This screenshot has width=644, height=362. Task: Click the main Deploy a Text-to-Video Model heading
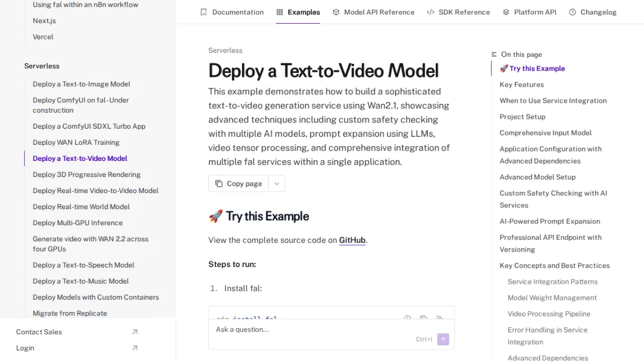[x=324, y=71]
